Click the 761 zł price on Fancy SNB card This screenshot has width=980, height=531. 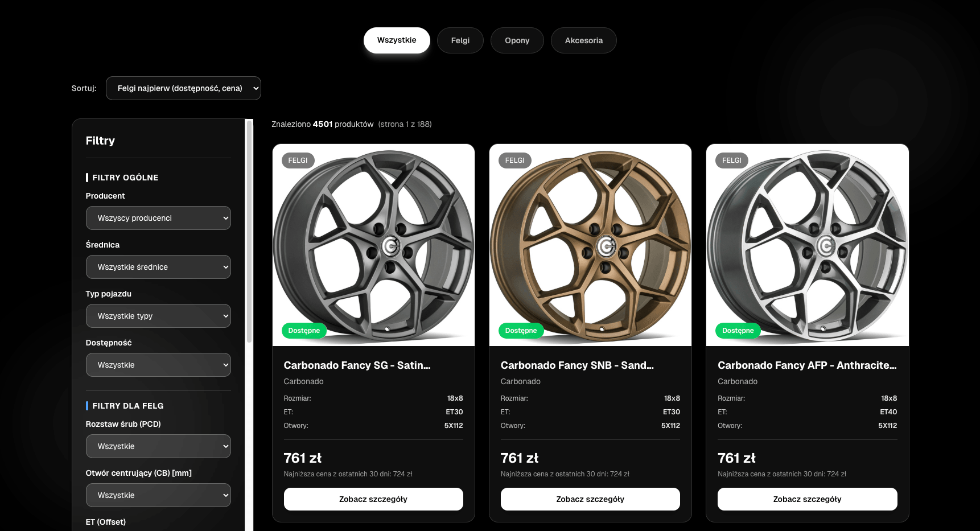[x=520, y=458]
